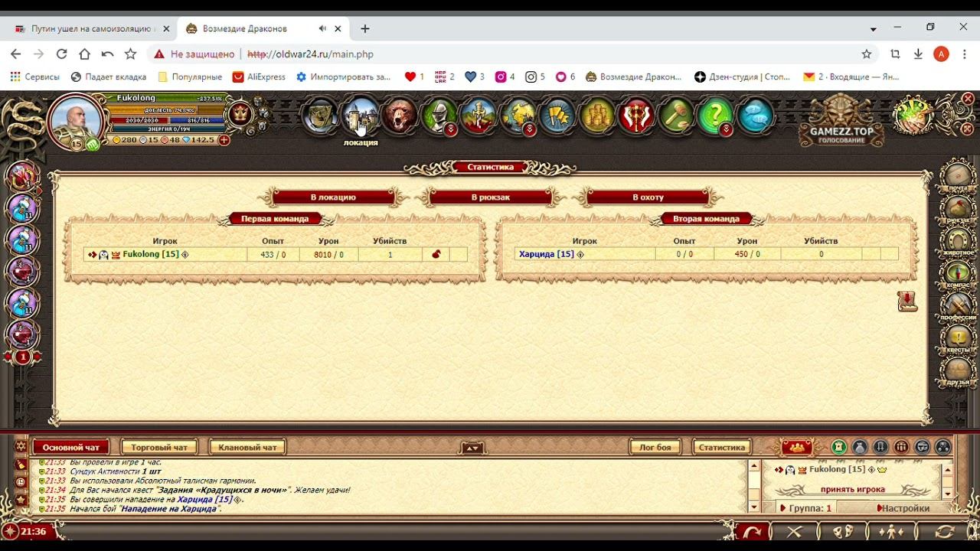This screenshot has height=551, width=980.
Task: Click the green round filter icon in chat bar
Action: tap(840, 447)
